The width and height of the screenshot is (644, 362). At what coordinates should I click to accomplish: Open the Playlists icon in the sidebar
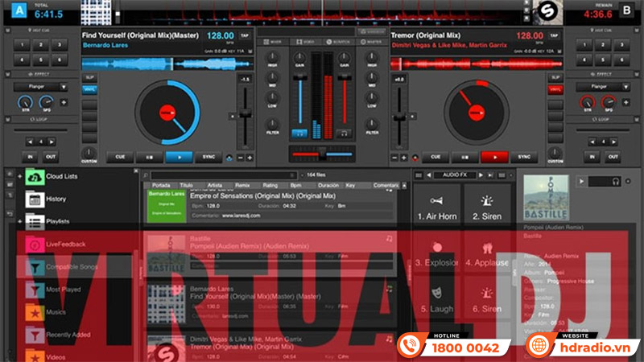point(35,222)
